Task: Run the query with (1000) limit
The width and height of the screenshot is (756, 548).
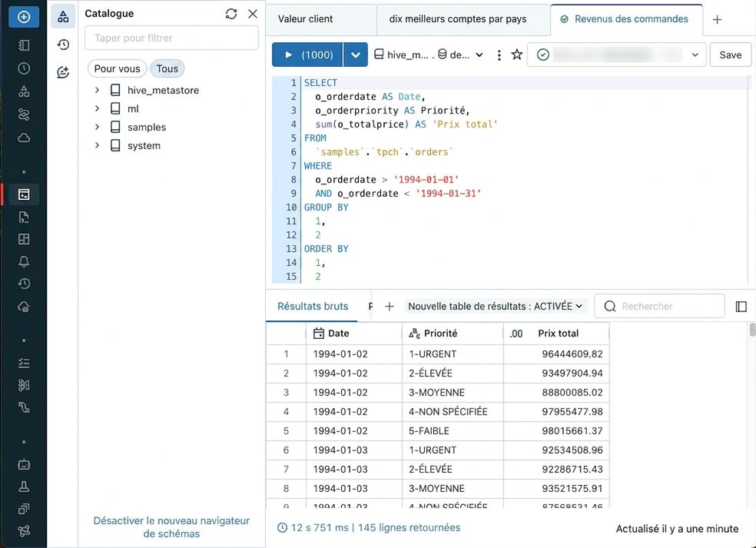Action: 307,55
